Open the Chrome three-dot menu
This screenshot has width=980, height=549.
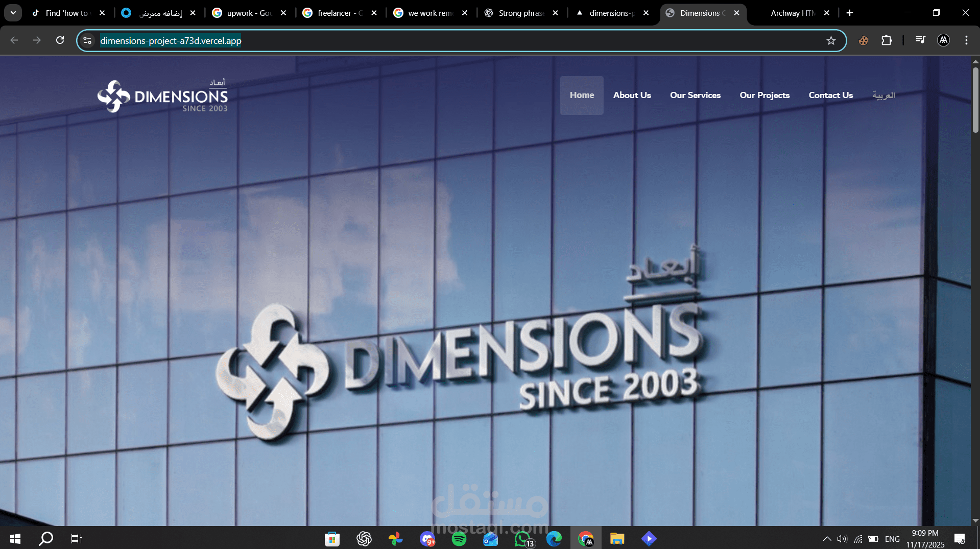tap(966, 40)
